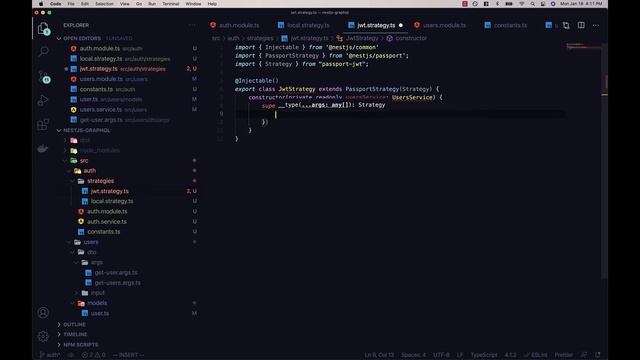Click the auth git branch in the status bar
640x360 pixels.
[x=49, y=355]
